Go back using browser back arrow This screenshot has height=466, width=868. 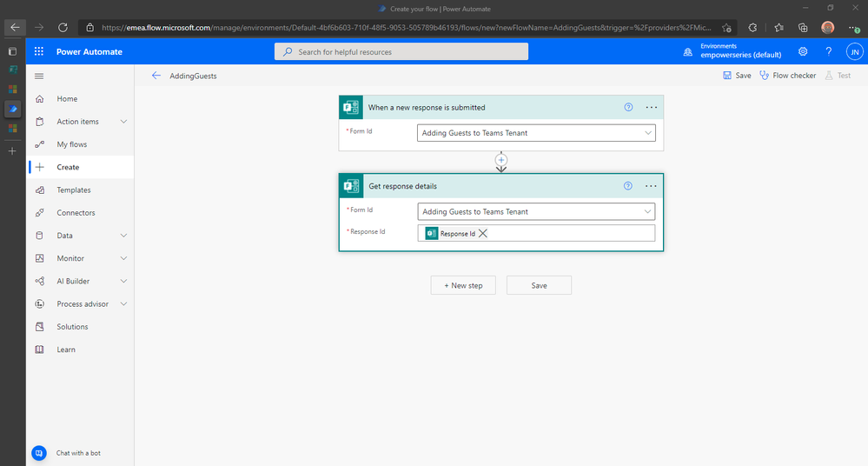tap(15, 27)
